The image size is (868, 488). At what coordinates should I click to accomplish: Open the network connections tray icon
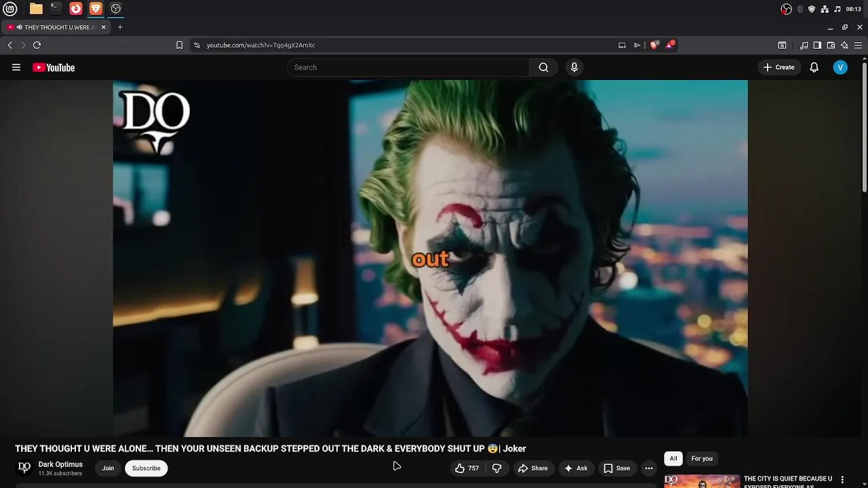[825, 9]
